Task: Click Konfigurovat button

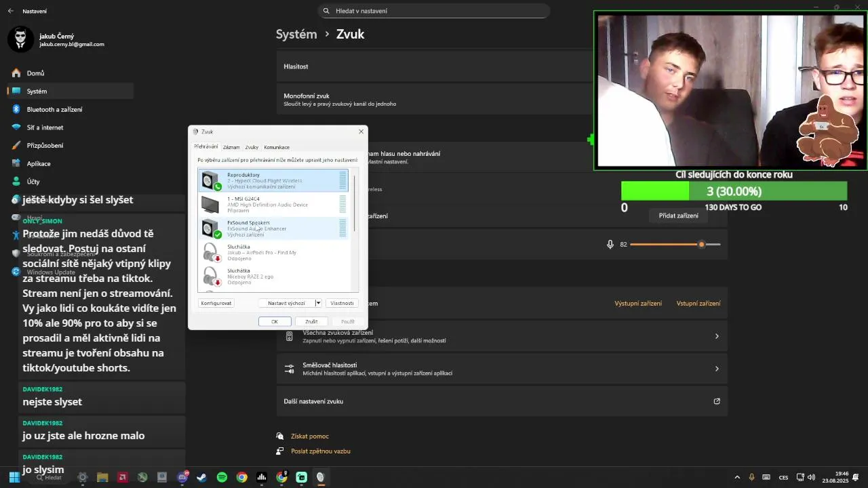Action: (216, 303)
